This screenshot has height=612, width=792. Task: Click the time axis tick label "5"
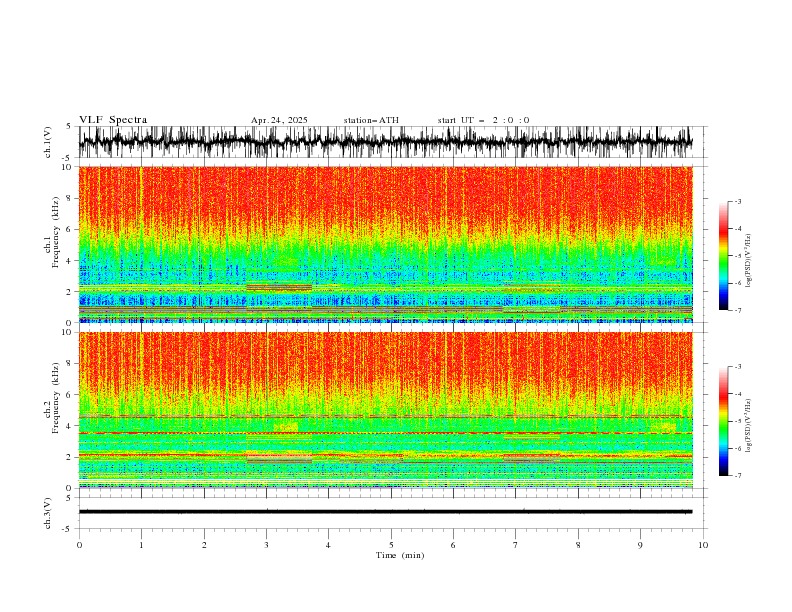[391, 545]
